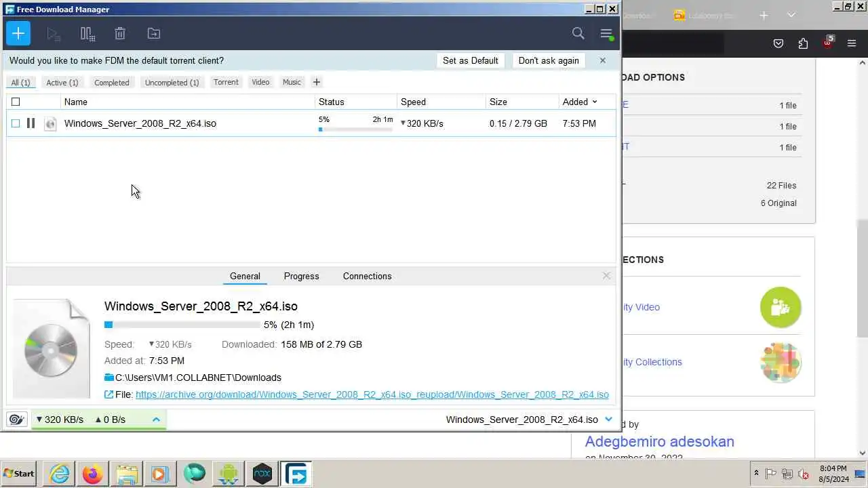Click the Nox player taskbar icon
The image size is (868, 488).
point(262,474)
